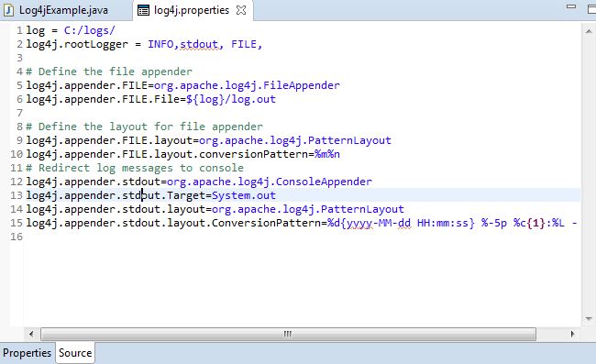Viewport: 596px width, 364px height.
Task: Click line number 7 in the gutter
Action: click(x=19, y=113)
